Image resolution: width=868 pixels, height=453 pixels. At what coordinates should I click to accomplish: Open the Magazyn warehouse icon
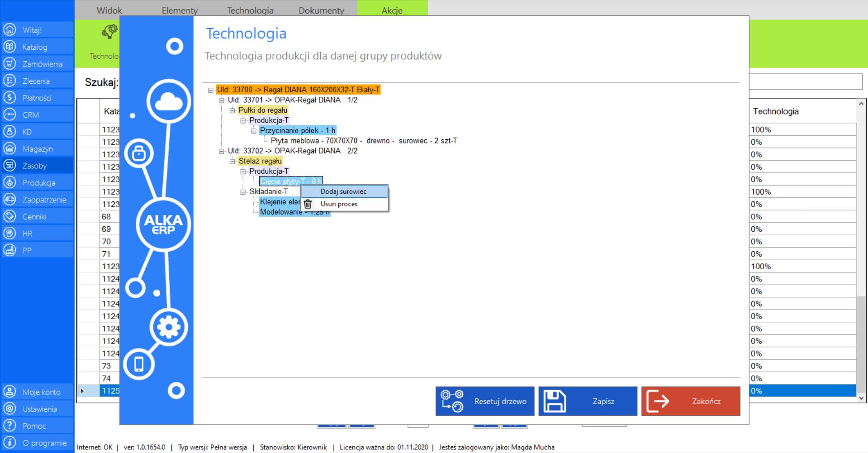coord(9,148)
